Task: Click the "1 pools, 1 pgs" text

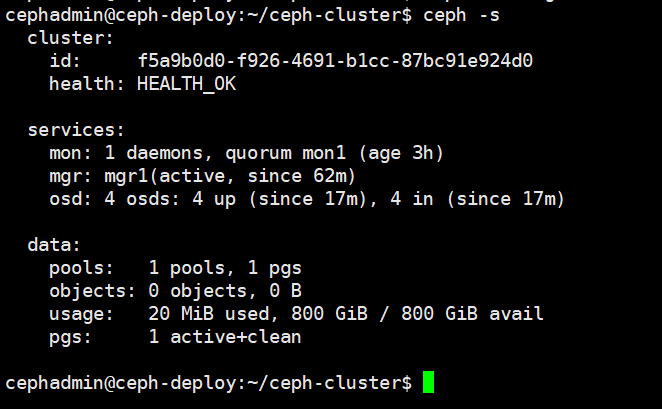Action: point(225,268)
